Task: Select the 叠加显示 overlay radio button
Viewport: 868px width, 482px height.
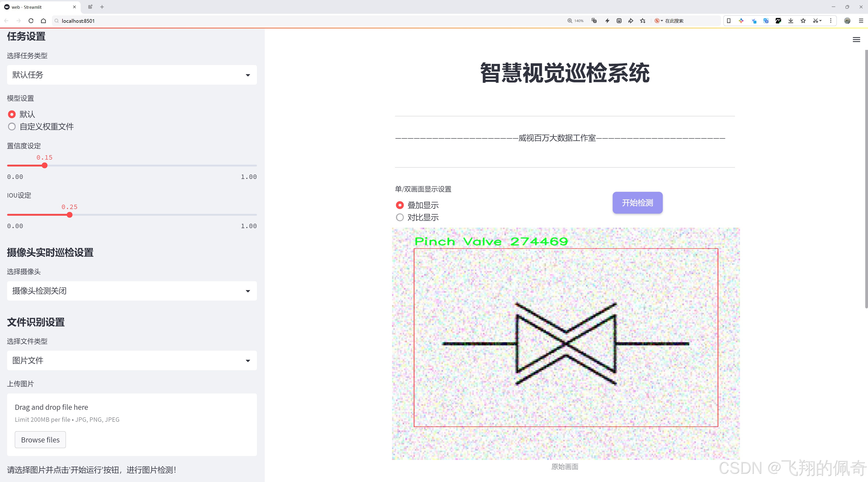Action: point(400,205)
